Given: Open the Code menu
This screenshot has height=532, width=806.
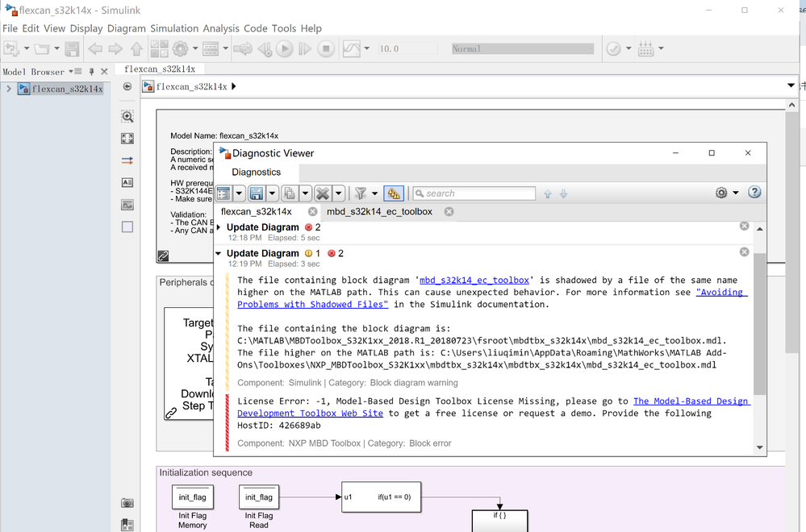Looking at the screenshot, I should pyautogui.click(x=256, y=28).
